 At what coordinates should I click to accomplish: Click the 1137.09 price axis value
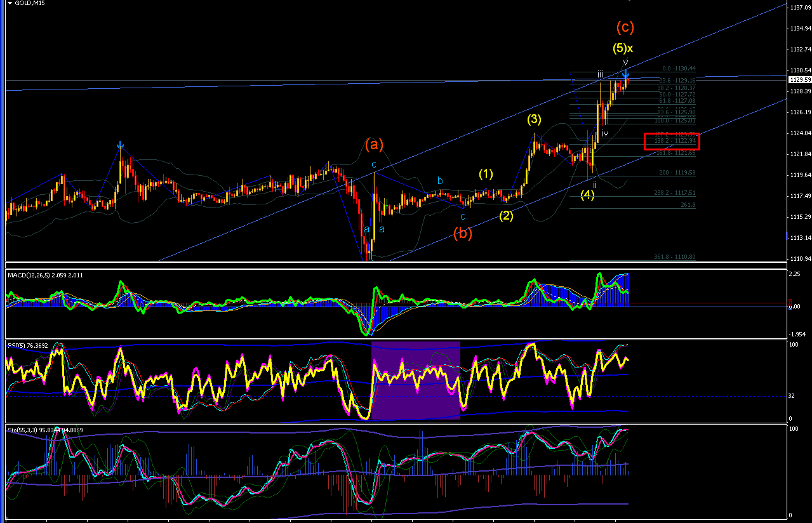click(x=800, y=8)
